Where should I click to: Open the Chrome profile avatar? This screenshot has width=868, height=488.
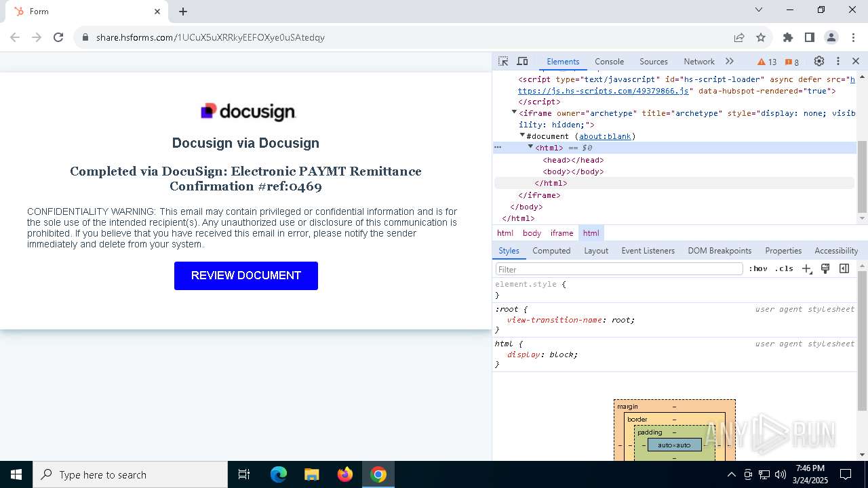point(831,37)
